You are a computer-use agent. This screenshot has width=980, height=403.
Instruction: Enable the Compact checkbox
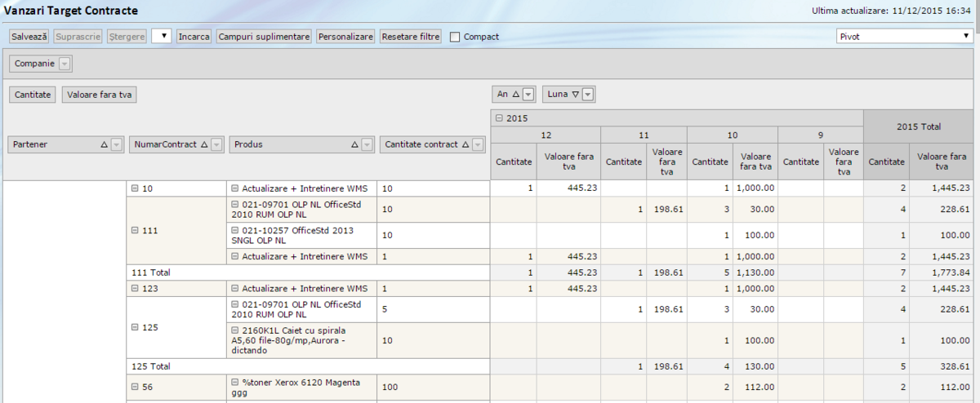(455, 37)
